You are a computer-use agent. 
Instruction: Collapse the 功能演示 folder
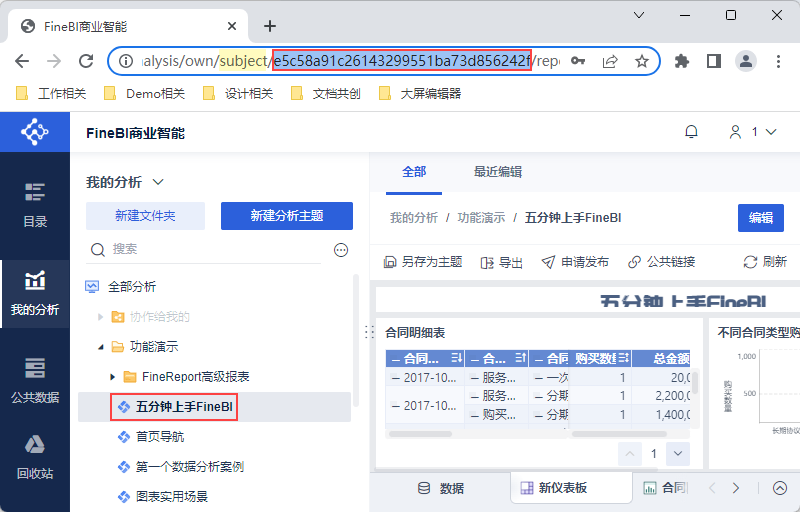101,347
